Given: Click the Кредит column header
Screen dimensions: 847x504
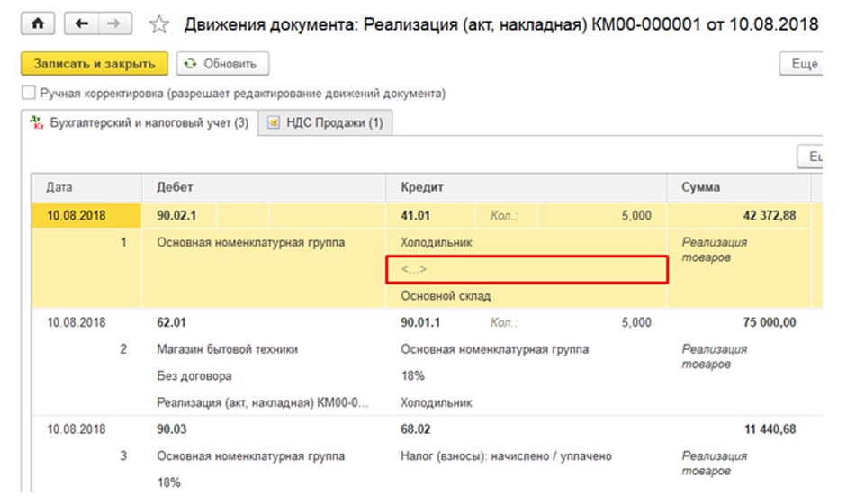Looking at the screenshot, I should [527, 187].
